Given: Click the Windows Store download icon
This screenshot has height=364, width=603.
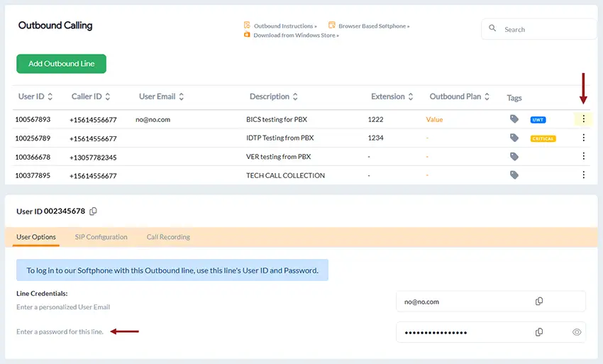Looking at the screenshot, I should pyautogui.click(x=247, y=35).
